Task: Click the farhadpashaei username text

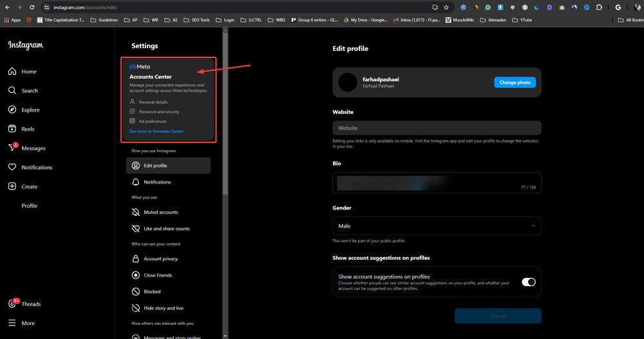Action: [381, 79]
